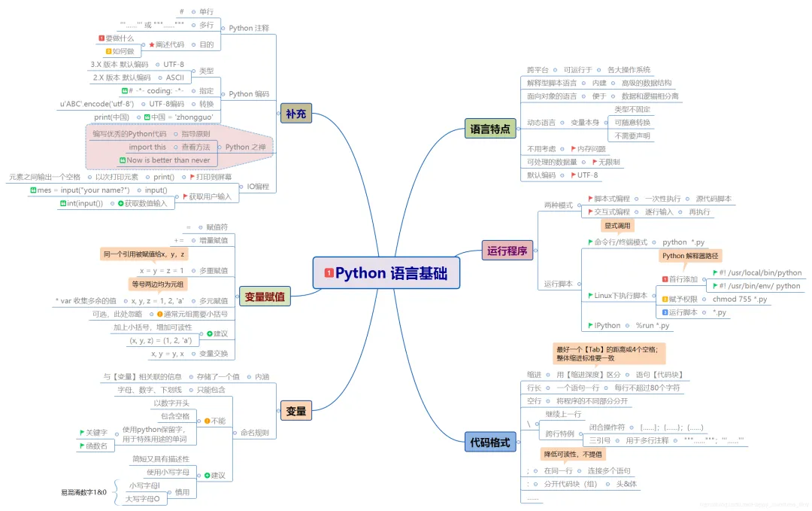This screenshot has width=812, height=511.
Task: Click the red number-1 icon beside 首行添加
Action: (665, 279)
